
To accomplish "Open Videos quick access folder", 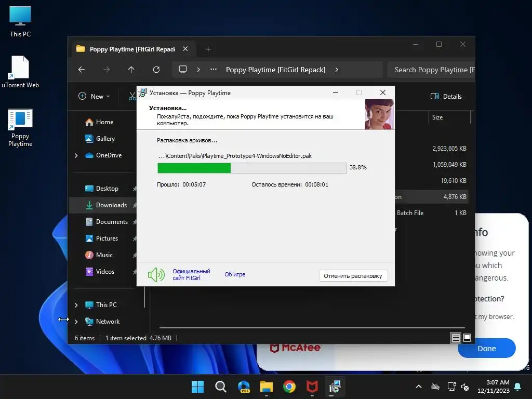I will click(x=99, y=272).
